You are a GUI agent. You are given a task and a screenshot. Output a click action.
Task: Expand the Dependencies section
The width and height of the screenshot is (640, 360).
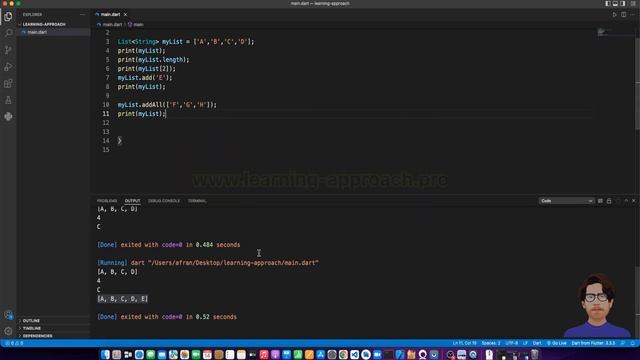coord(37,336)
